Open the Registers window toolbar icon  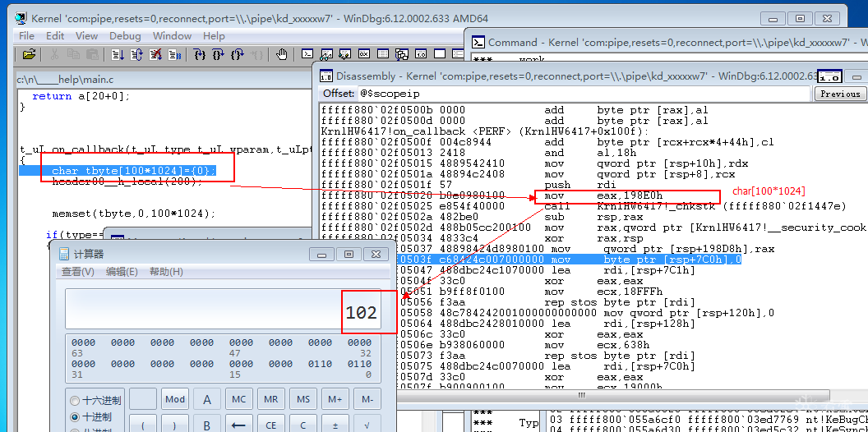[364, 54]
